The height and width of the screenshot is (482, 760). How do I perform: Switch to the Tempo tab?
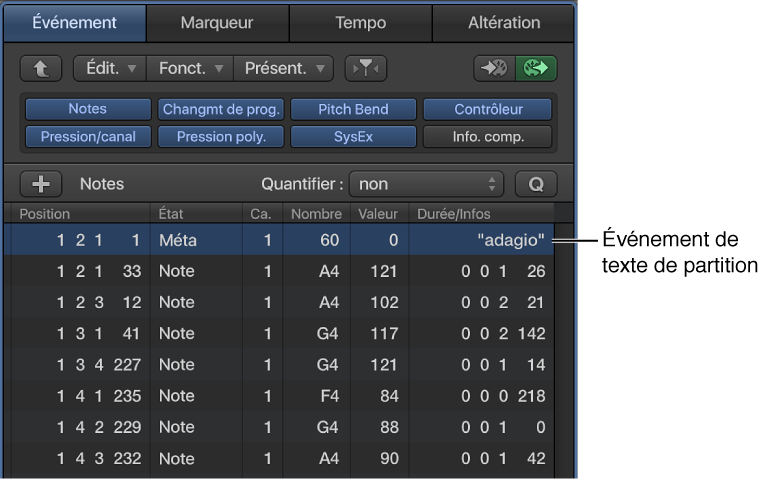(x=360, y=22)
